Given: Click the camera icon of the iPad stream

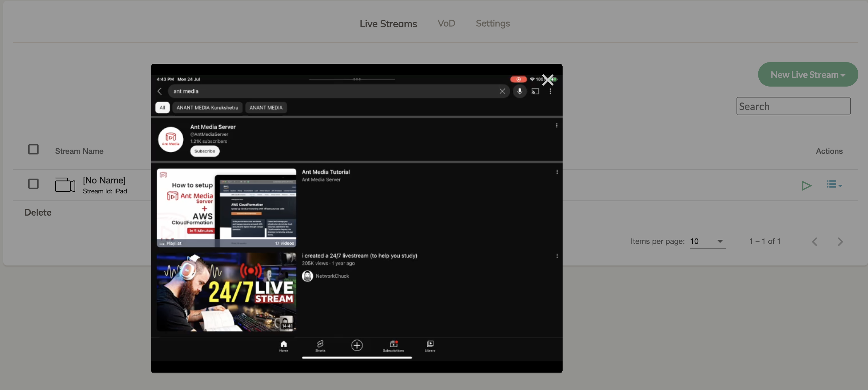Looking at the screenshot, I should (x=65, y=185).
